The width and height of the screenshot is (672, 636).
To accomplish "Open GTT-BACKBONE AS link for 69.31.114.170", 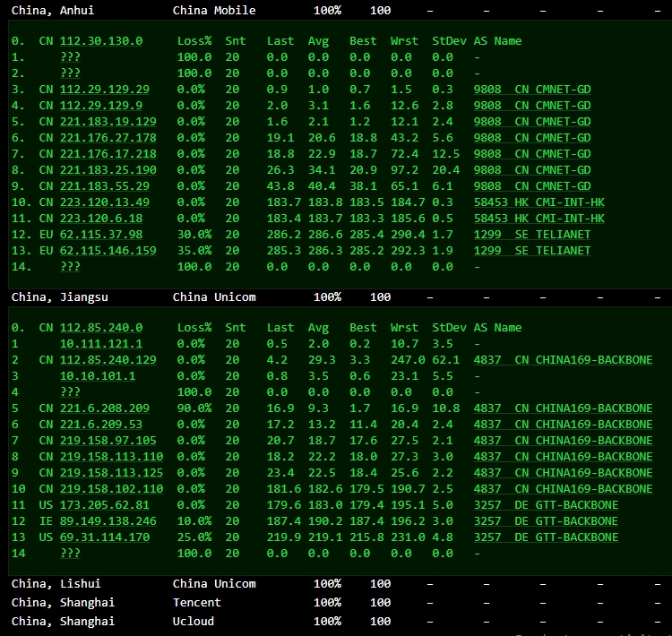I will (546, 537).
